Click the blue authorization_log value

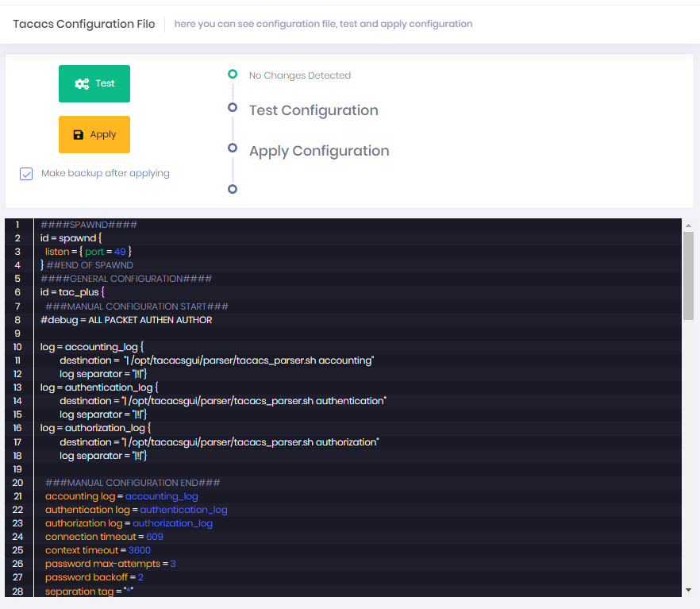click(172, 522)
